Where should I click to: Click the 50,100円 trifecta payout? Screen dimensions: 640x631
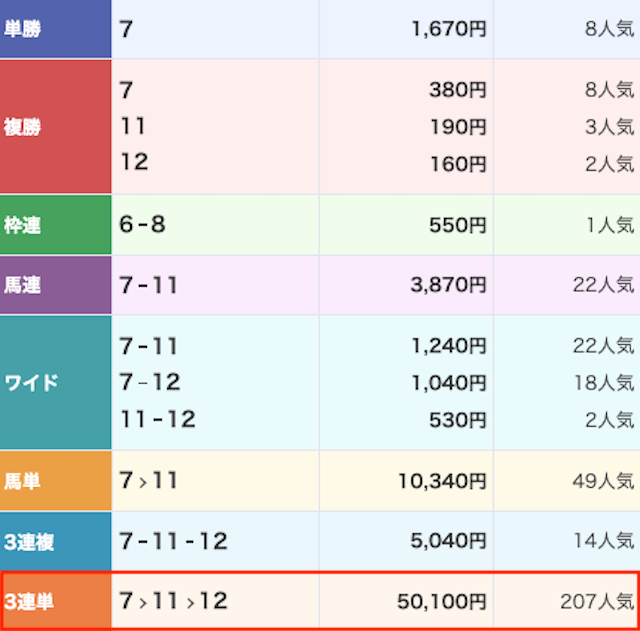[442, 602]
